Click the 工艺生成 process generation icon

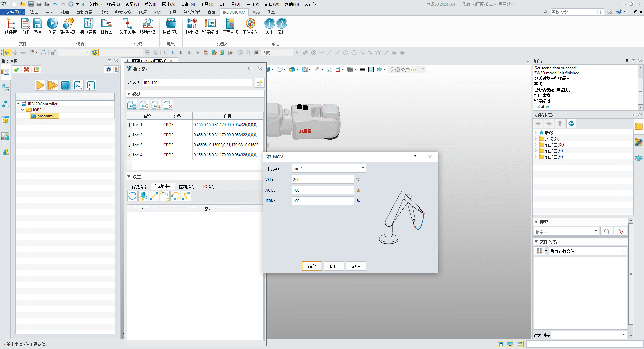click(230, 26)
